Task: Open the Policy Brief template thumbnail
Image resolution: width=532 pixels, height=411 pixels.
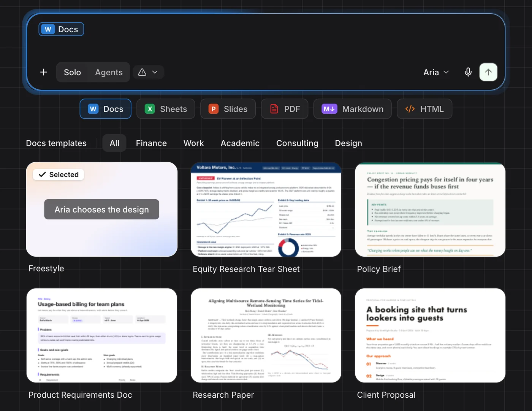Action: point(430,209)
